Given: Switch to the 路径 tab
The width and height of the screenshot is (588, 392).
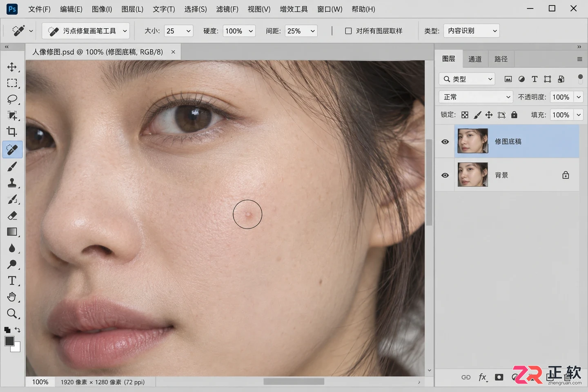Looking at the screenshot, I should 501,59.
